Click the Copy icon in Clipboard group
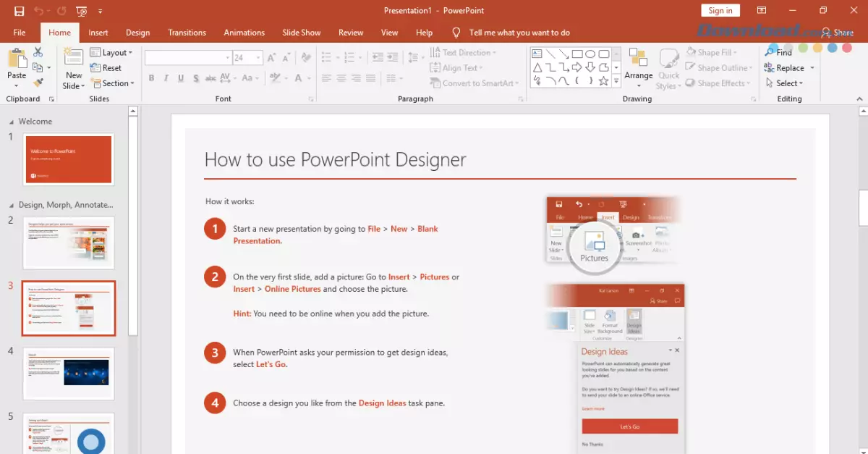The height and width of the screenshot is (454, 868). [x=38, y=67]
